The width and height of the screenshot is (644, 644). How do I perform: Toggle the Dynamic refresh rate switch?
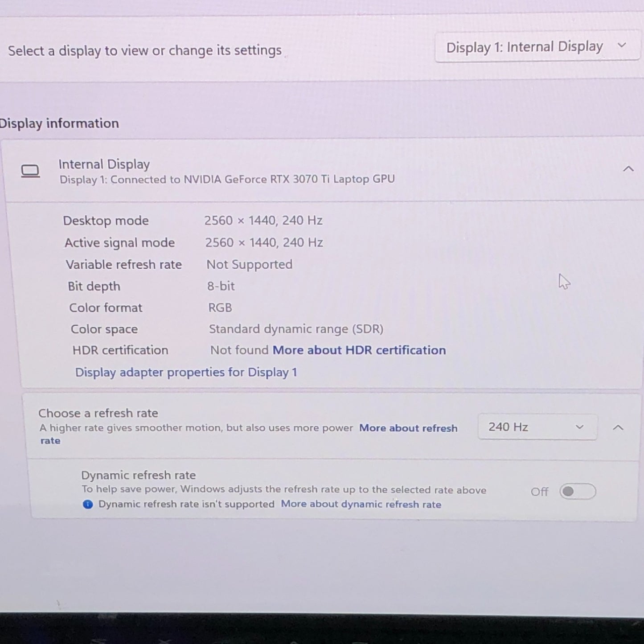point(578,492)
